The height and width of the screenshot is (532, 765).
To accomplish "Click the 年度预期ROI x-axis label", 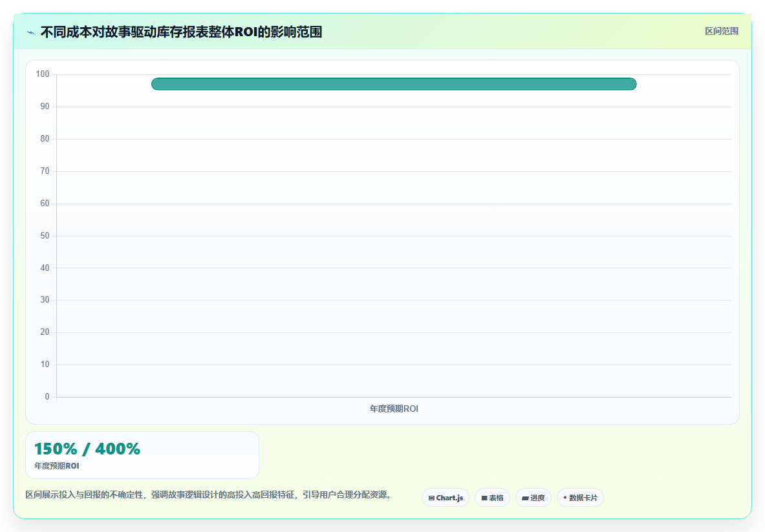I will pos(394,409).
